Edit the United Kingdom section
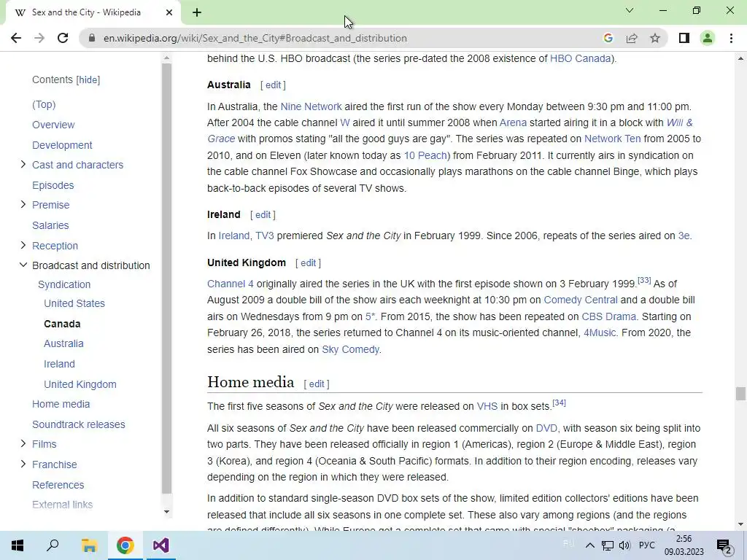The height and width of the screenshot is (560, 747). click(309, 262)
